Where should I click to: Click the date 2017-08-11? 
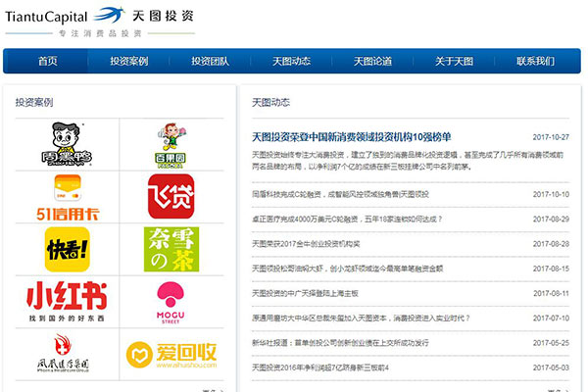(x=551, y=293)
